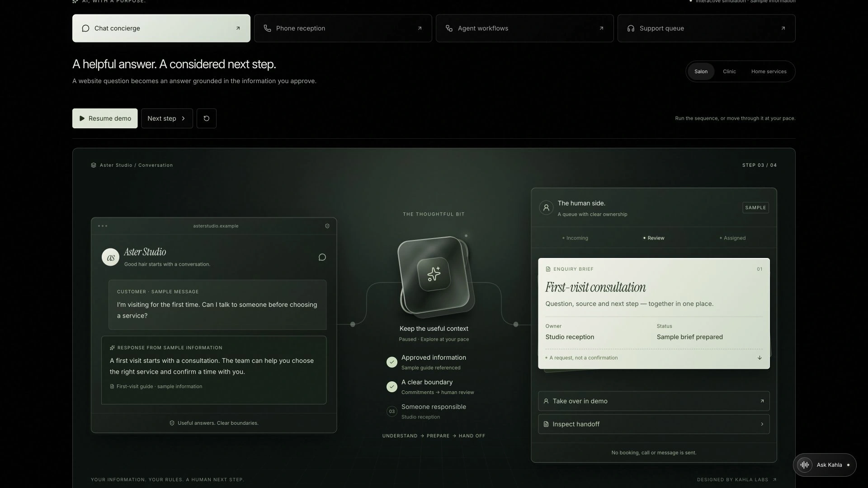Select the Incoming queue stage

pyautogui.click(x=575, y=238)
